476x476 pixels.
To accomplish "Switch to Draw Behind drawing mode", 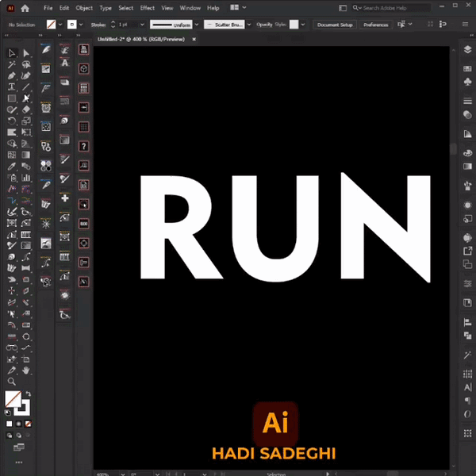I will [x=19, y=435].
